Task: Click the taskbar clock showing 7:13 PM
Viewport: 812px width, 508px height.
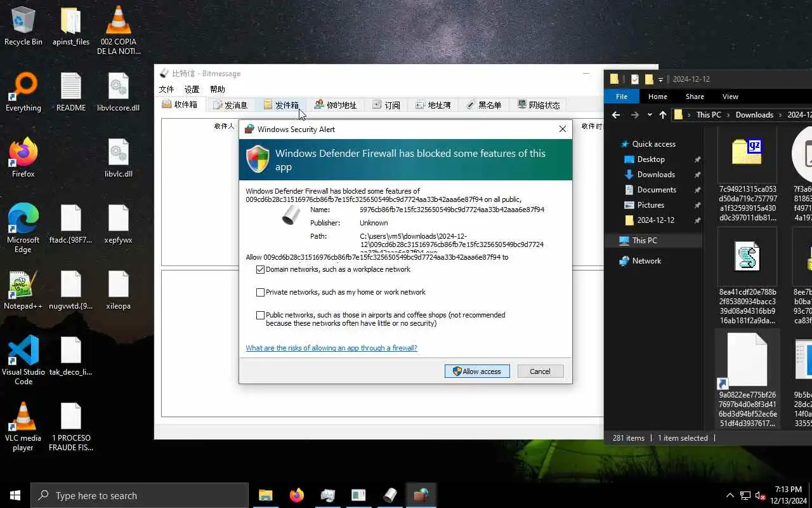Action: (x=789, y=495)
